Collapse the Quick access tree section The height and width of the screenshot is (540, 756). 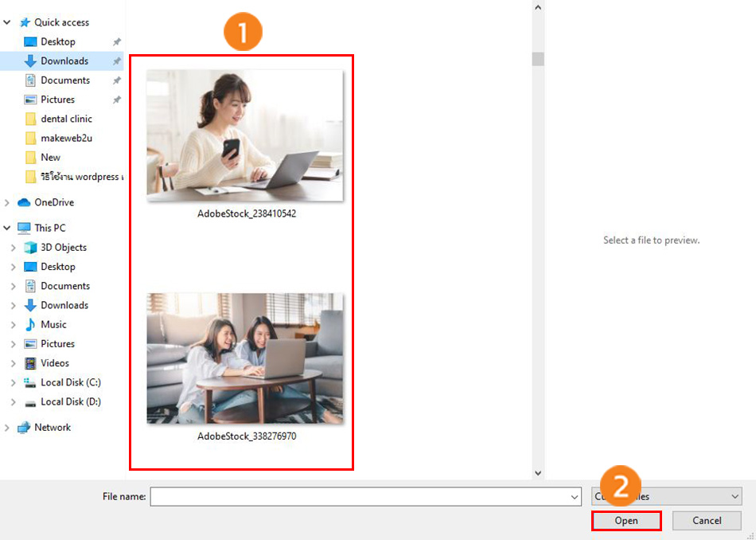(7, 22)
